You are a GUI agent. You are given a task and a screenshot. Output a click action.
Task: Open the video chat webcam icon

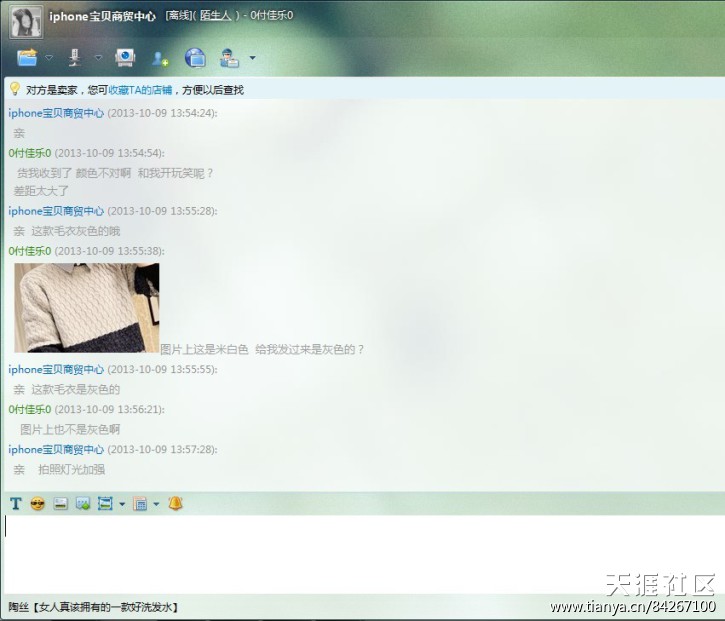click(124, 57)
